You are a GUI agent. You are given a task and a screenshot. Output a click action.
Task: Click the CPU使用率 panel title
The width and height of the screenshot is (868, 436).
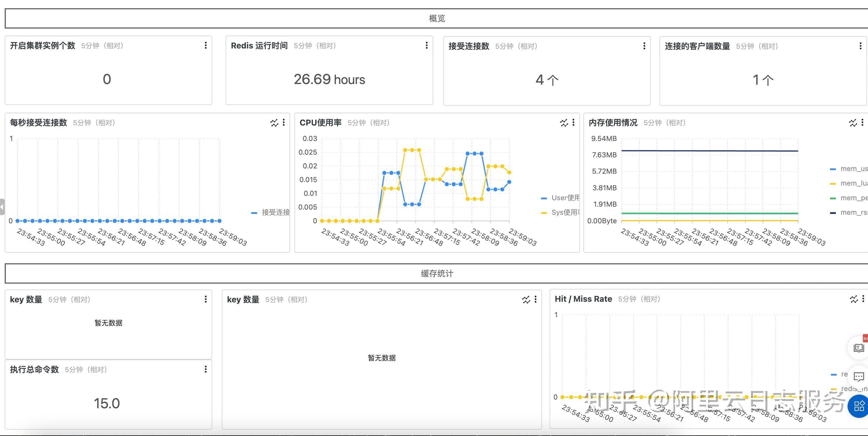coord(320,123)
